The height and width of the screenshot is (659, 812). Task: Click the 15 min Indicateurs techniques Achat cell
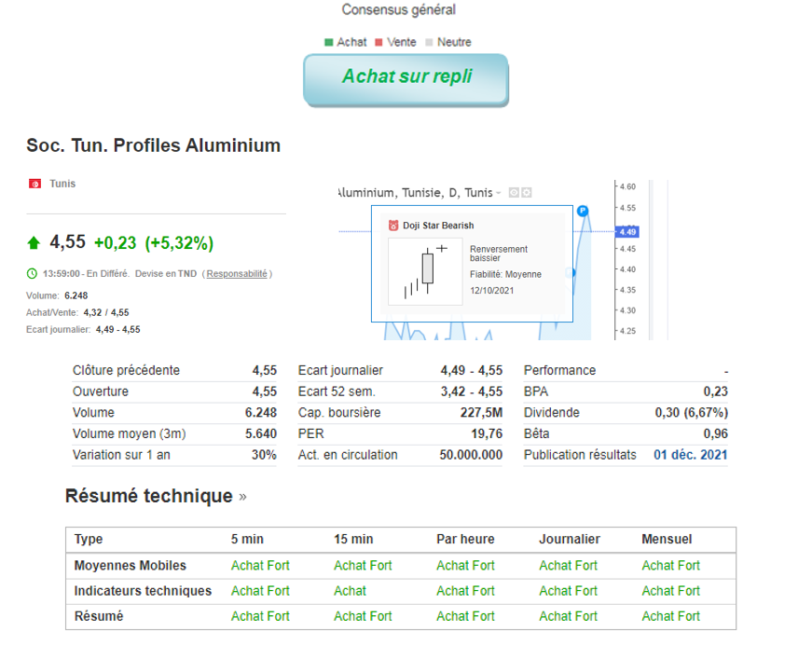coord(350,591)
